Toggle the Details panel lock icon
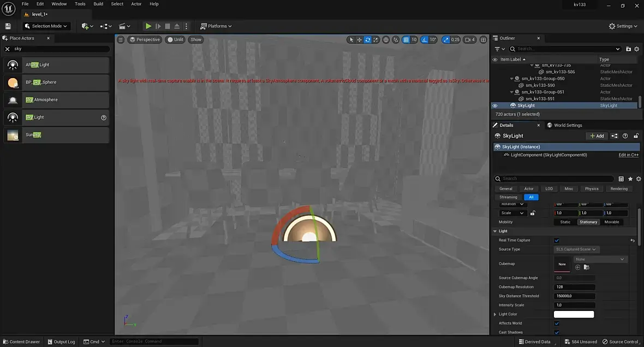 click(x=636, y=136)
